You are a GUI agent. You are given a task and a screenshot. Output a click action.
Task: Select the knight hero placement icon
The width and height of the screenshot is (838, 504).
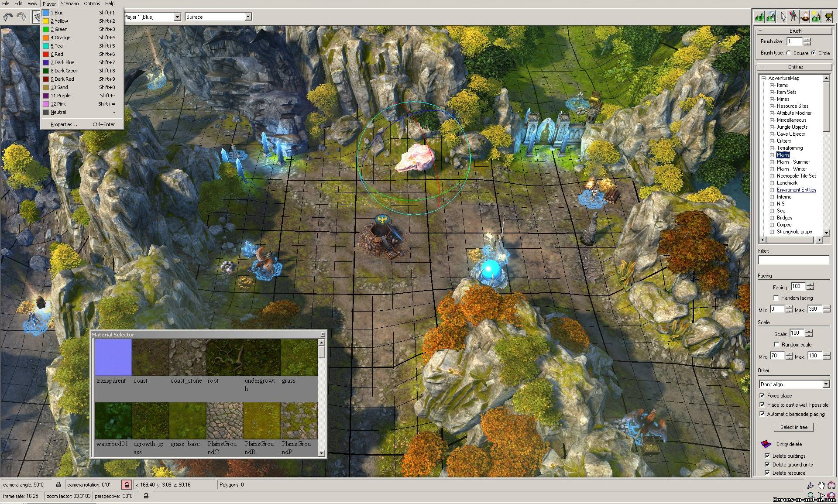tap(794, 17)
